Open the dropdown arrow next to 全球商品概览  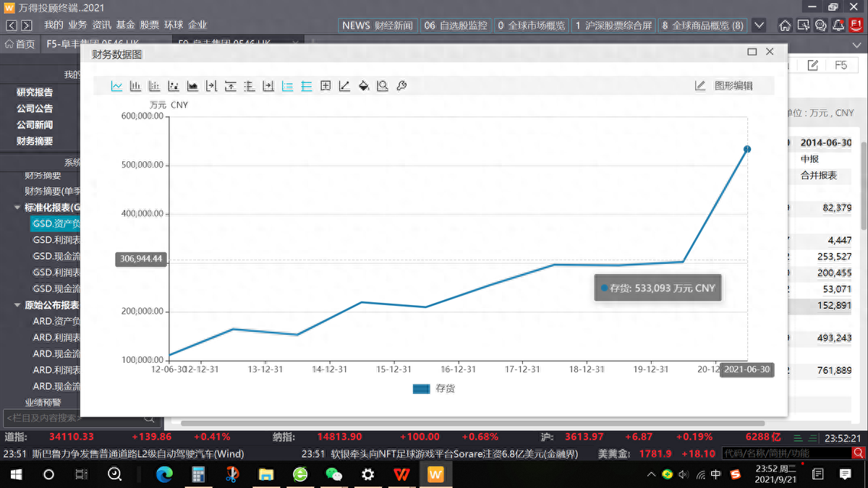point(759,25)
